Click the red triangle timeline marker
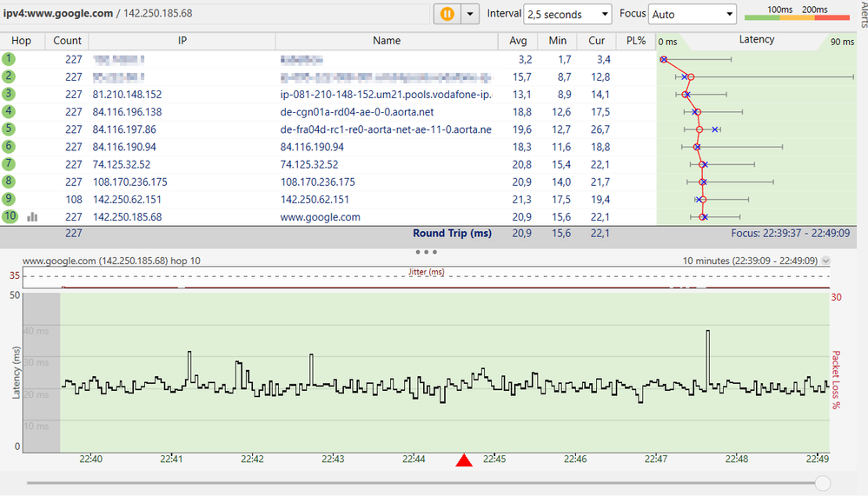The image size is (868, 496). [464, 460]
